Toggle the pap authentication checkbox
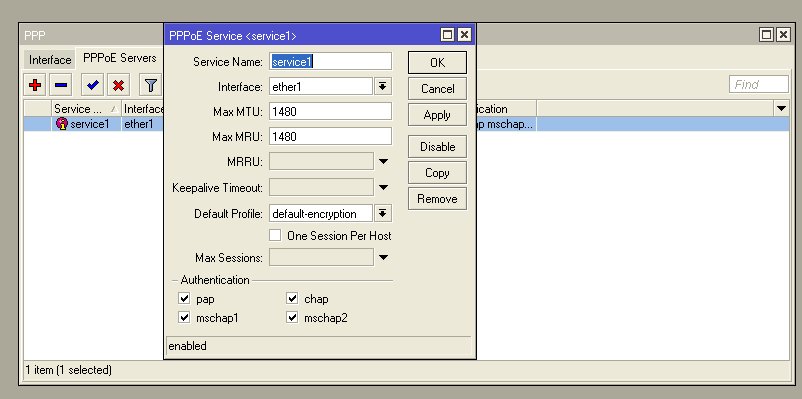The image size is (802, 399). (184, 298)
